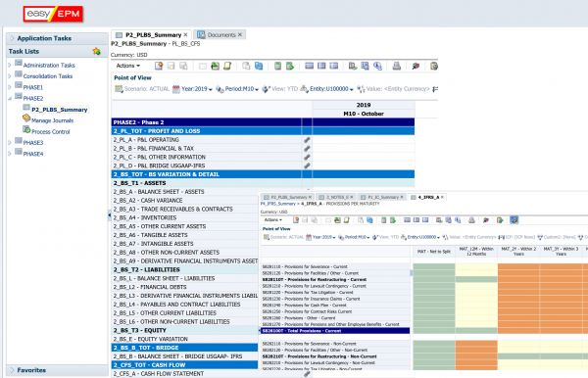Open the Entity:U100000 dropdown in the main Point of View
This screenshot has width=588, height=378.
[x=331, y=89]
